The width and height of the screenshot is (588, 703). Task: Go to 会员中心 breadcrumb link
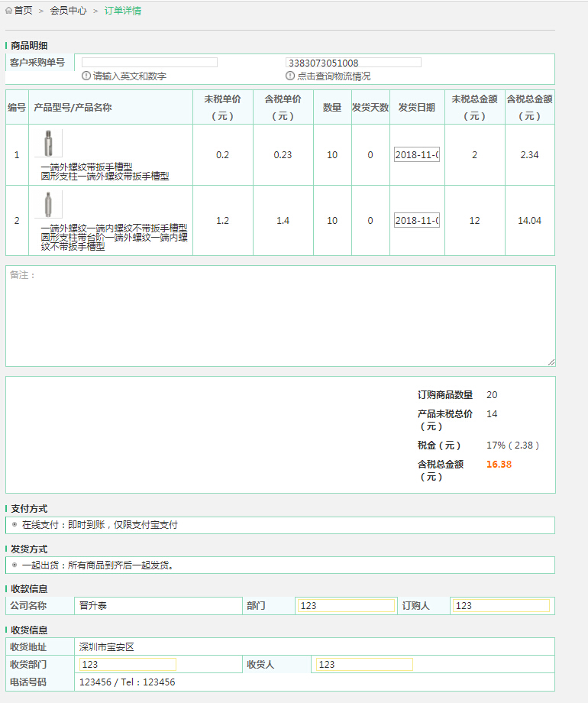click(x=68, y=11)
